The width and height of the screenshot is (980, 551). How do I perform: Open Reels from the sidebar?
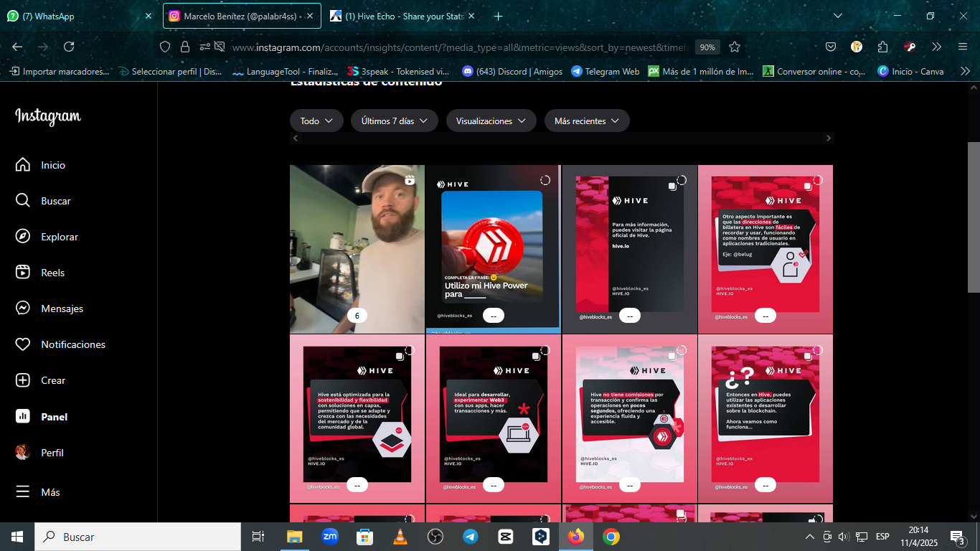[x=40, y=273]
